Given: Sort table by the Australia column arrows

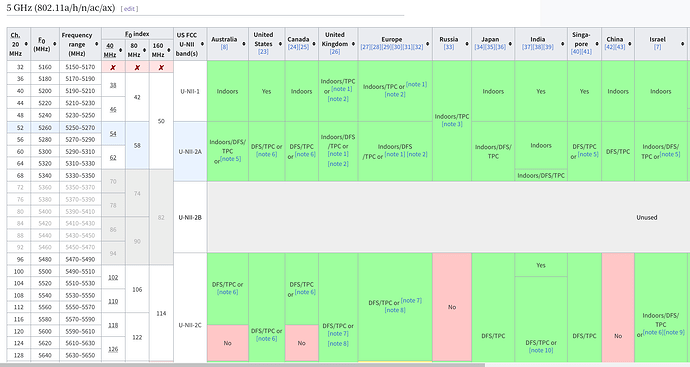Looking at the screenshot, I should pyautogui.click(x=244, y=44).
